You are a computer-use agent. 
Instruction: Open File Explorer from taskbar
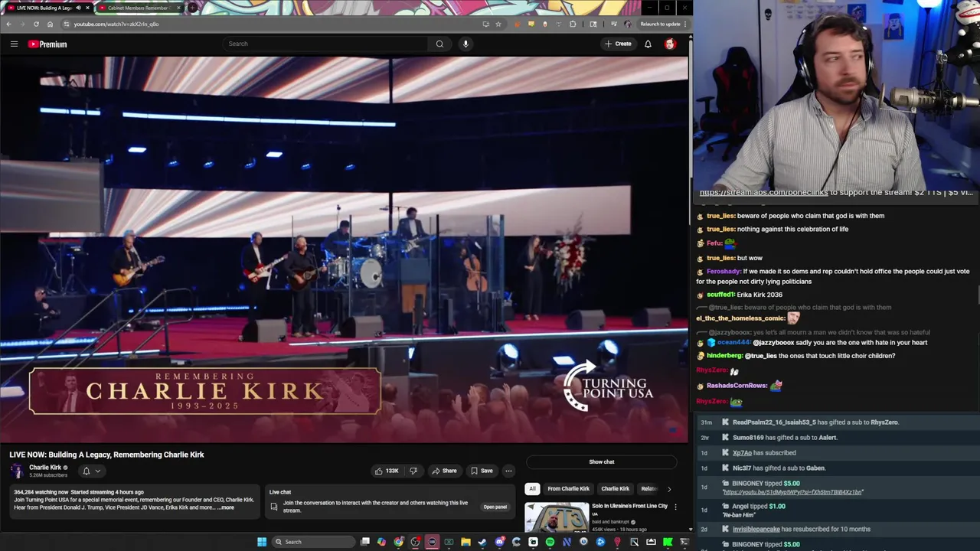(x=465, y=542)
